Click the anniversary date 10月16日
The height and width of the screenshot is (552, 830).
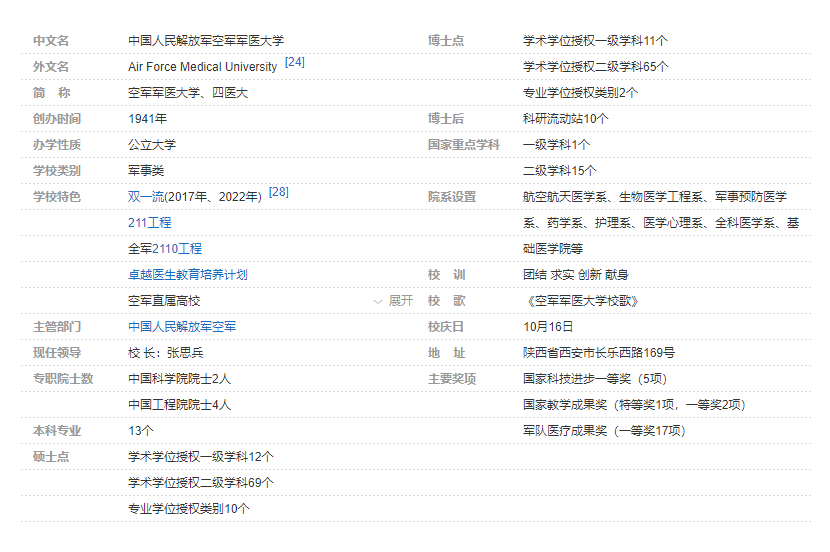(x=548, y=327)
